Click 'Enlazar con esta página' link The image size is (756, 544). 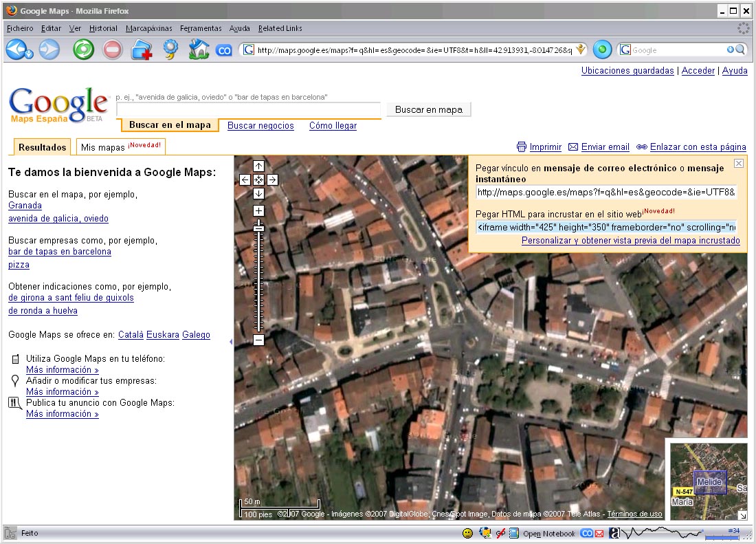coord(698,146)
